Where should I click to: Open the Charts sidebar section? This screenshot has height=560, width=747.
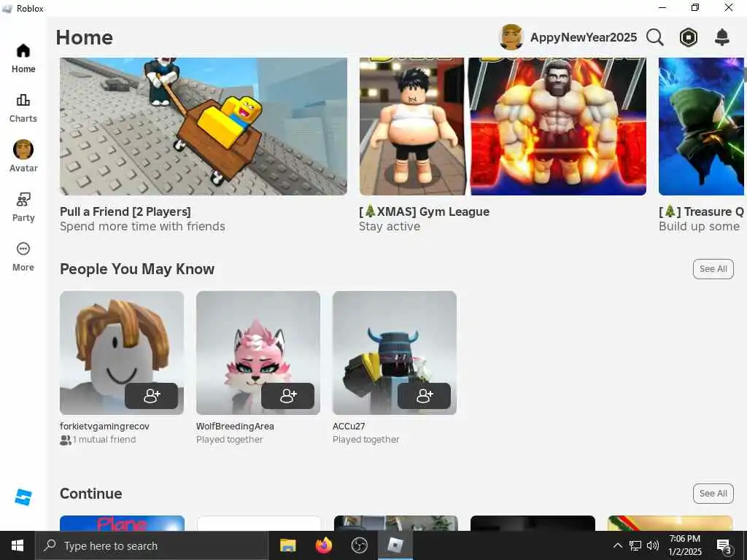(x=23, y=108)
